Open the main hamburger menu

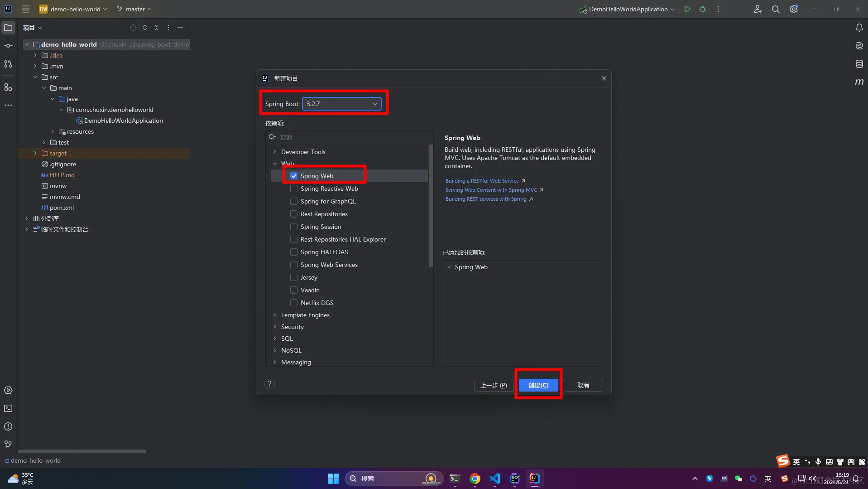26,9
